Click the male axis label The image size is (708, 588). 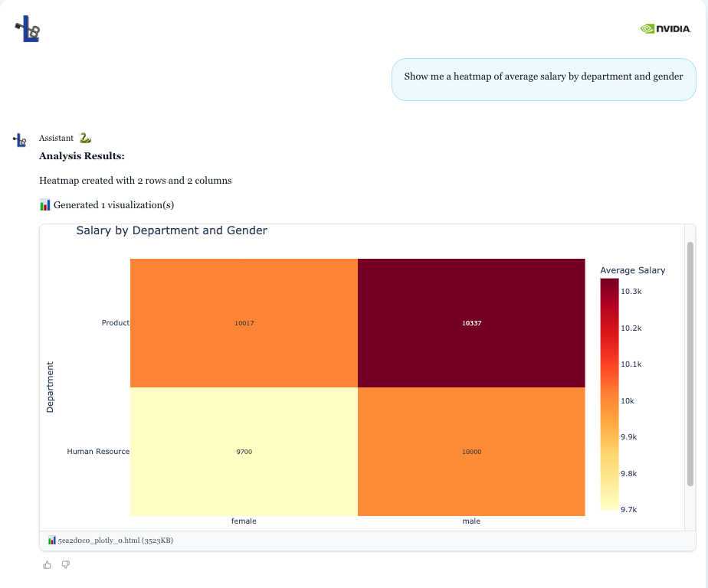click(471, 521)
